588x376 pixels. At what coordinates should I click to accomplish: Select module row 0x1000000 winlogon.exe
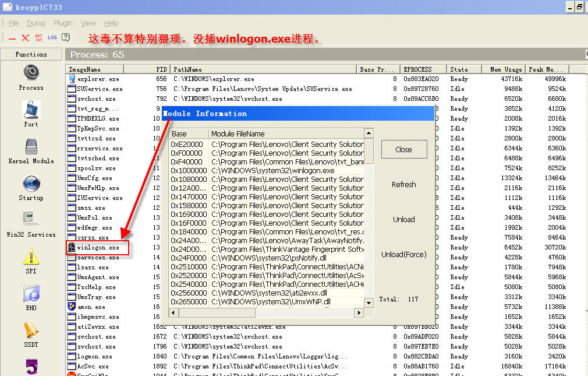pos(267,171)
